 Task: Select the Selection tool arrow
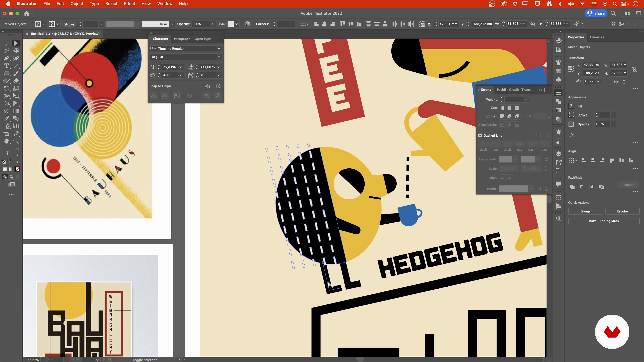tap(7, 43)
